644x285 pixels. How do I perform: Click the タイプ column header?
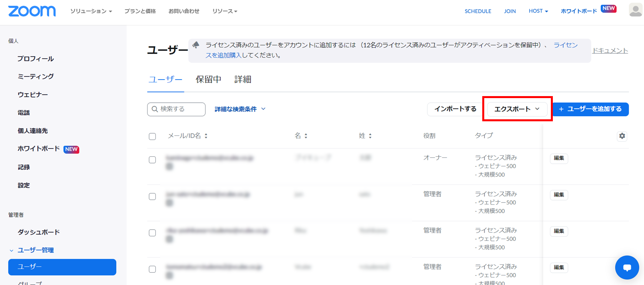[x=484, y=136]
